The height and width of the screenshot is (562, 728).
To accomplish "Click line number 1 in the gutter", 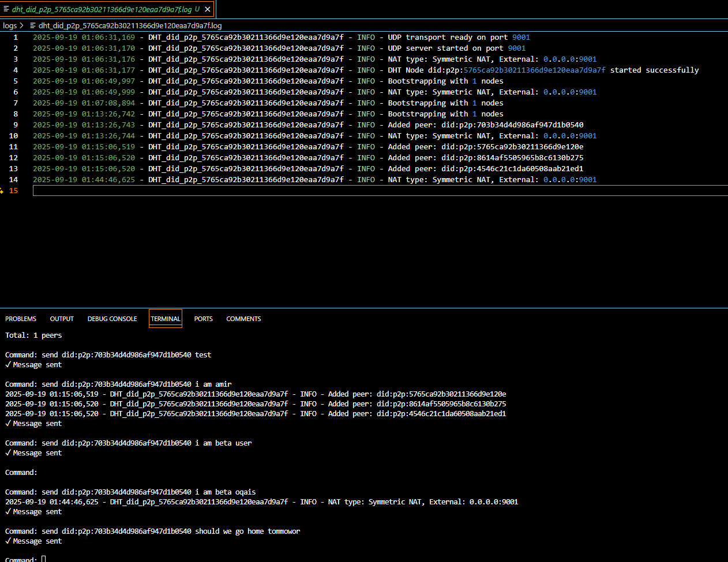I will (x=16, y=37).
